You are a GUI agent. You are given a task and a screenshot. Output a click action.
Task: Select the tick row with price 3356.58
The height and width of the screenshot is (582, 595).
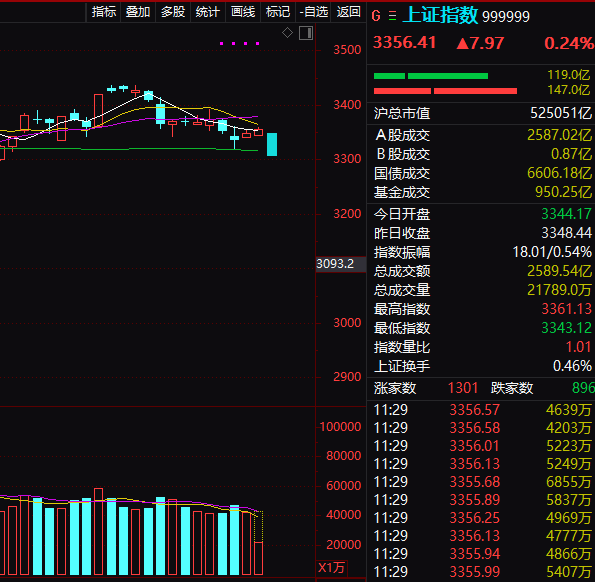point(482,428)
